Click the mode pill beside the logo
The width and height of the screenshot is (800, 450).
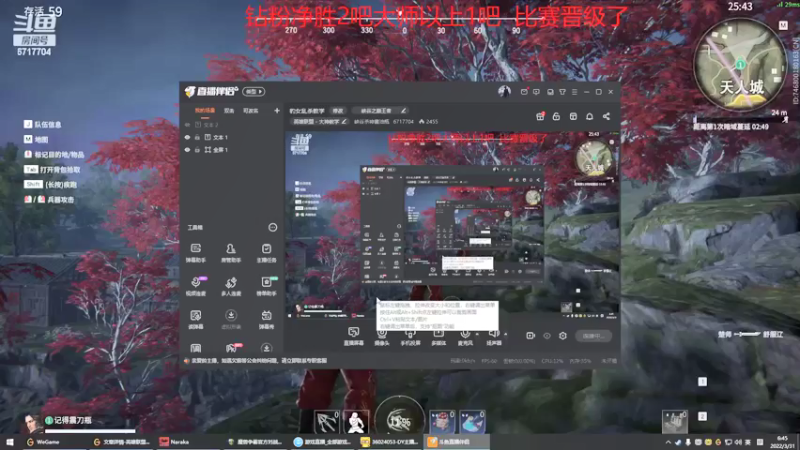point(254,92)
